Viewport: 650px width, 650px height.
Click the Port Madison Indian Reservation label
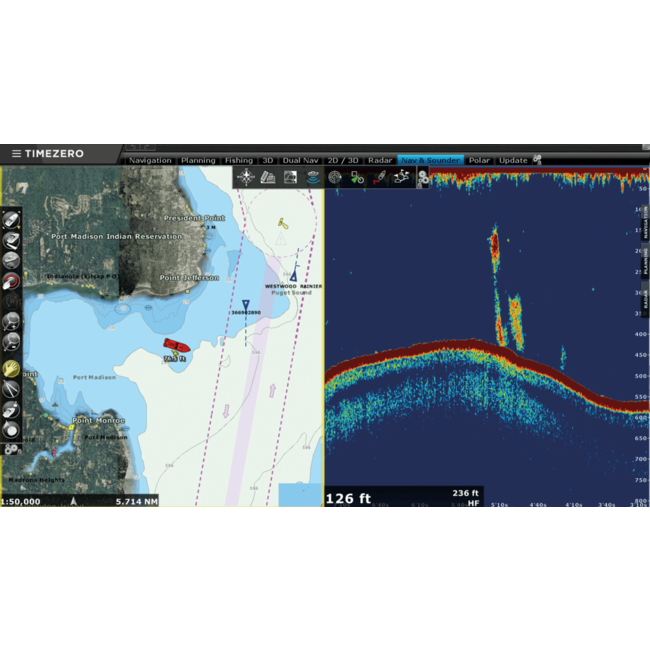click(x=116, y=236)
